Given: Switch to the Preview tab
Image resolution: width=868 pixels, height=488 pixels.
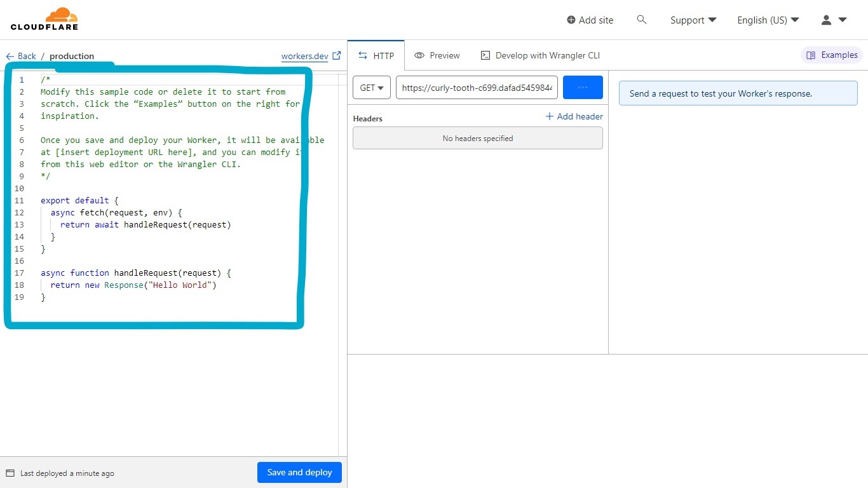Looking at the screenshot, I should click(x=437, y=56).
